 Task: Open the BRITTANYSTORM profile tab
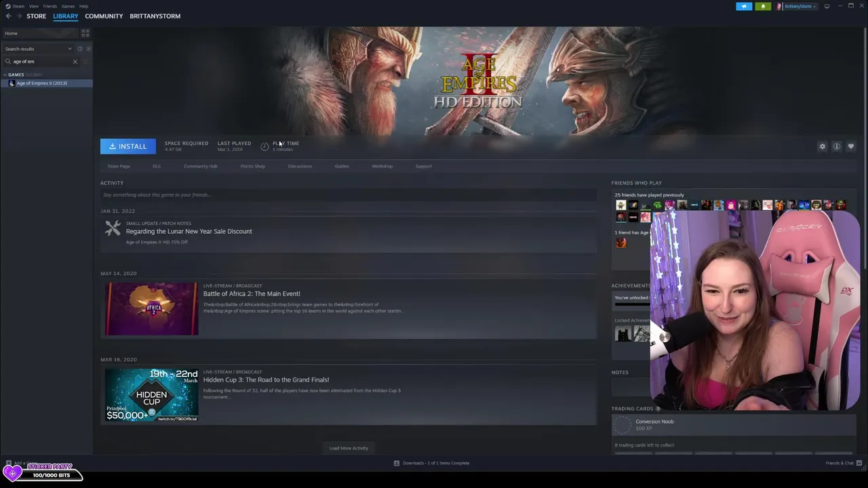[x=155, y=16]
